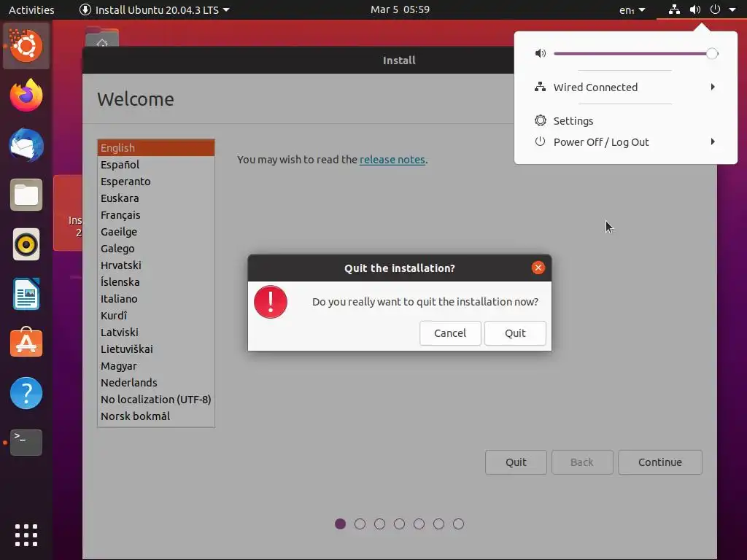The image size is (747, 560).
Task: Click the power icon in top bar
Action: 715,9
